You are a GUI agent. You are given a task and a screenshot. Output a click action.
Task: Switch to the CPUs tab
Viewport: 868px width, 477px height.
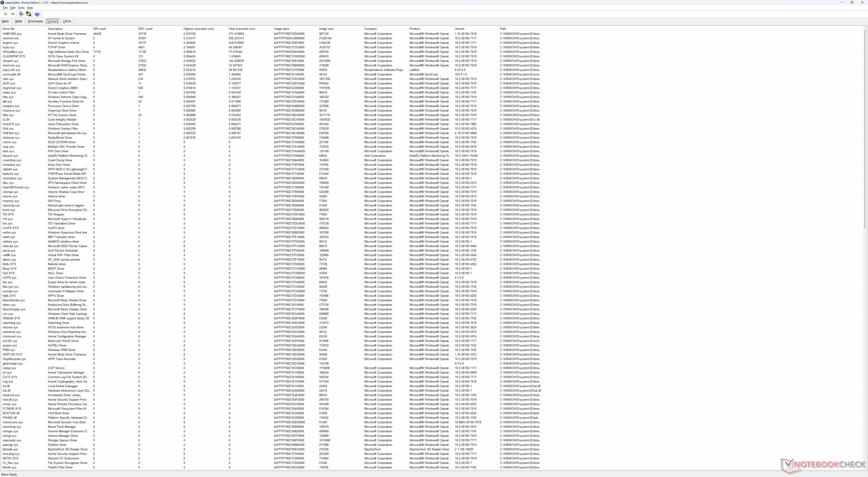coord(67,21)
